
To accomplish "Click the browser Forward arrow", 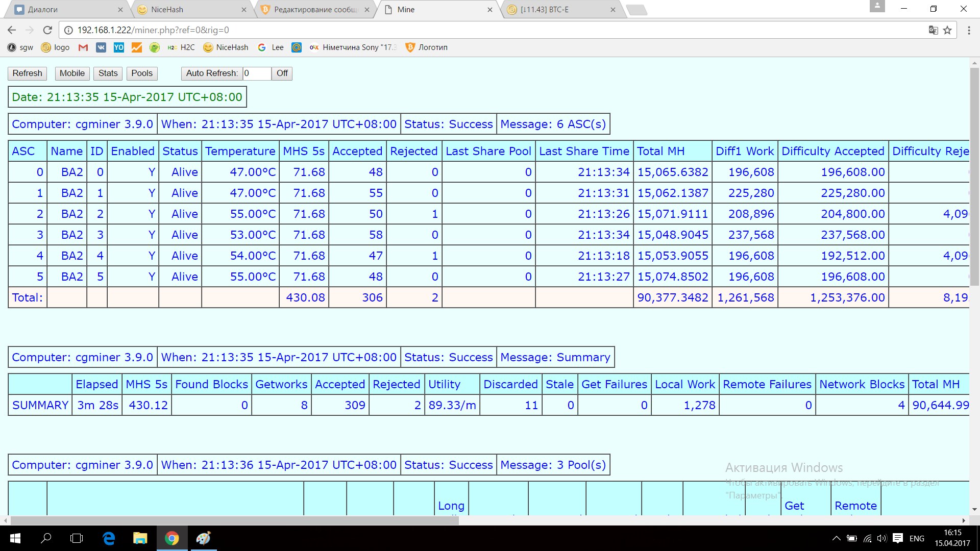I will tap(30, 30).
